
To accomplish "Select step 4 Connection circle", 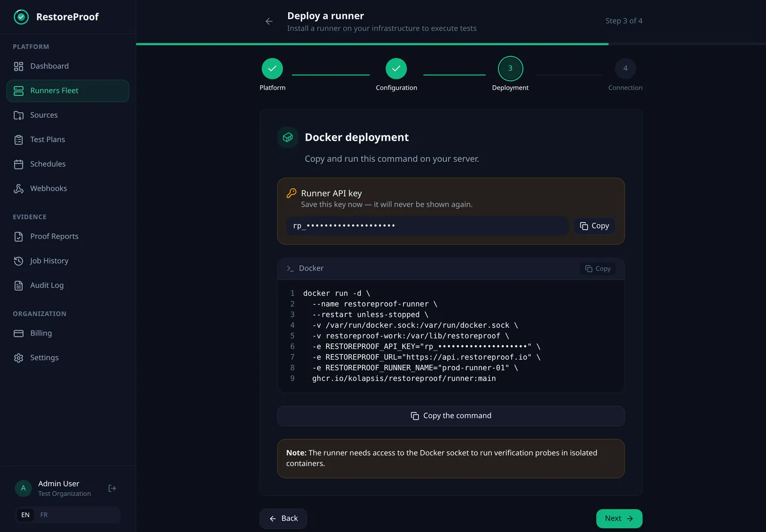I will point(626,69).
